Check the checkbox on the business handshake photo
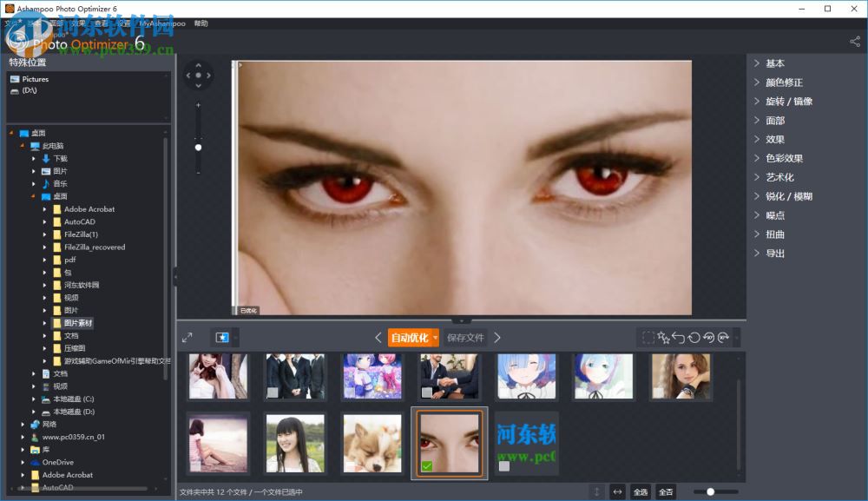This screenshot has width=868, height=501. click(x=424, y=392)
